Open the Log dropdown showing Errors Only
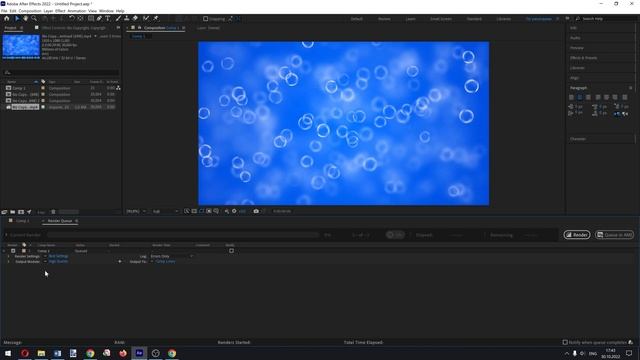This screenshot has width=640, height=360. tap(171, 256)
